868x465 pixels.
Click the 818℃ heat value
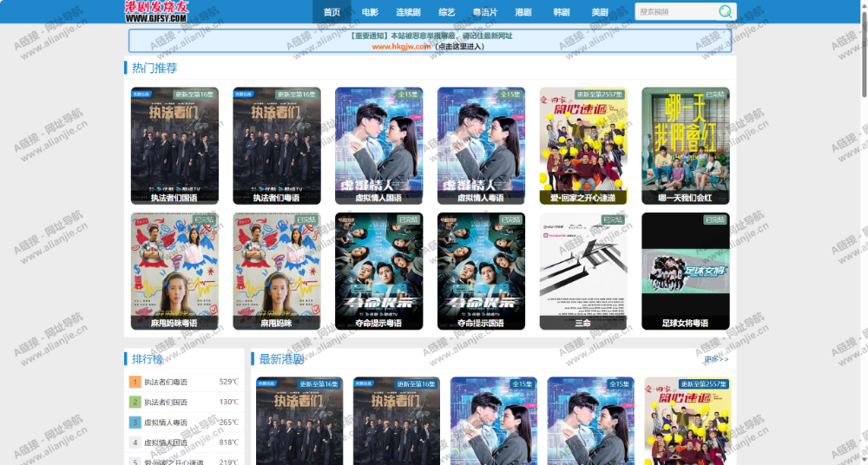[228, 442]
